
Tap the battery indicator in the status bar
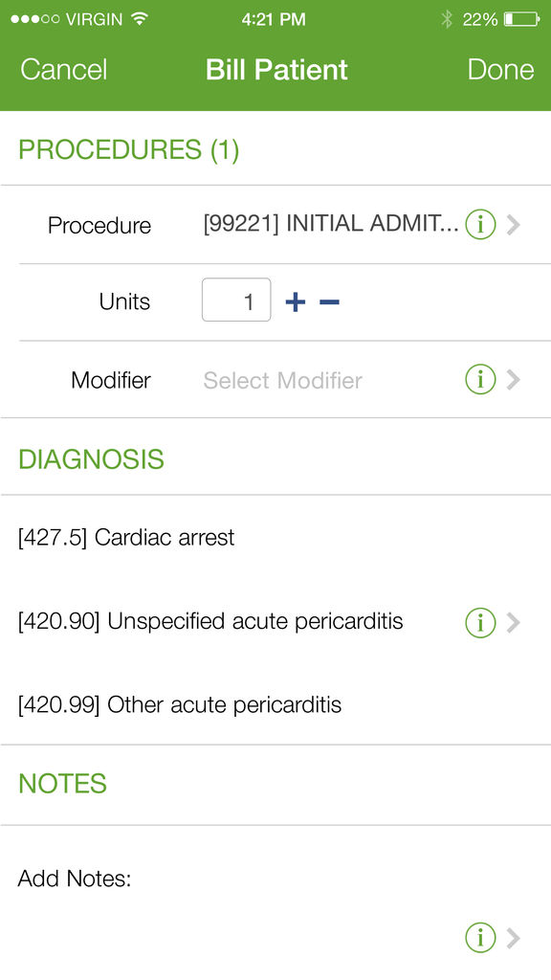[x=521, y=19]
